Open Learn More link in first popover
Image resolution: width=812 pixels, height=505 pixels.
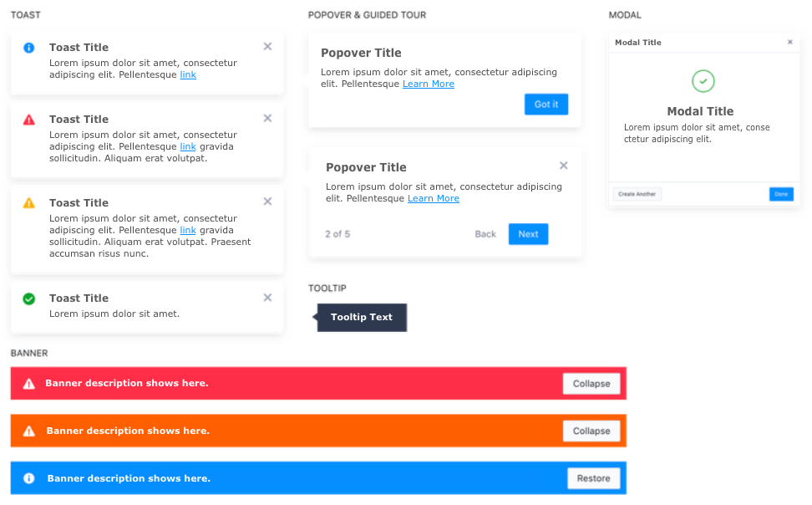429,84
